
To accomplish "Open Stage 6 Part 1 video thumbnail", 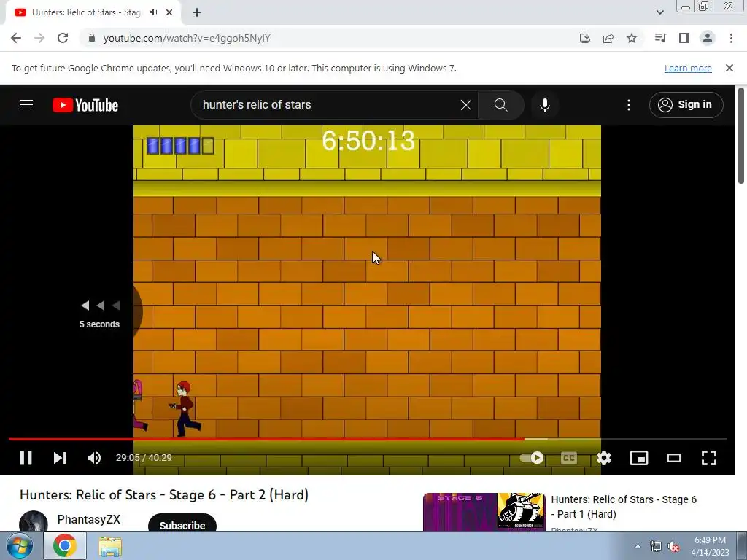I will coord(484,512).
